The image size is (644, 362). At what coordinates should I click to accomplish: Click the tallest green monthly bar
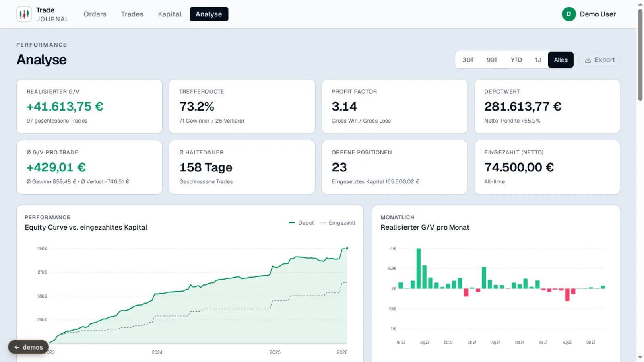point(419,268)
